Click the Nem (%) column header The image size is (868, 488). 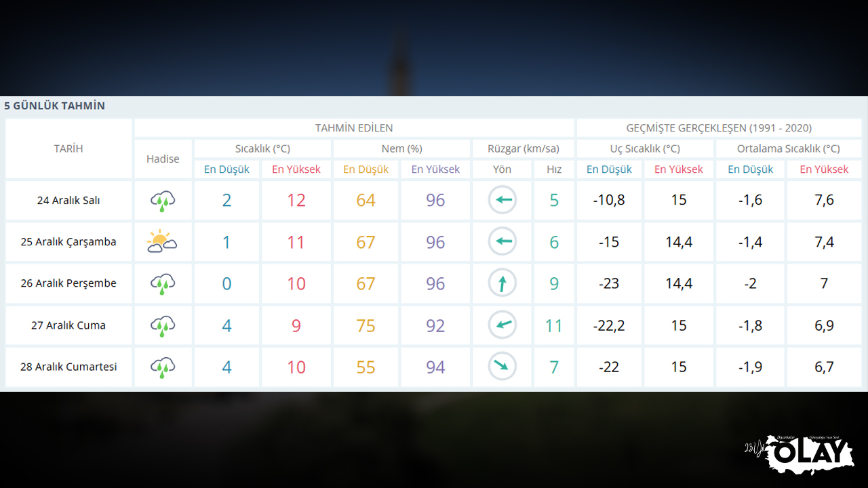pos(401,148)
